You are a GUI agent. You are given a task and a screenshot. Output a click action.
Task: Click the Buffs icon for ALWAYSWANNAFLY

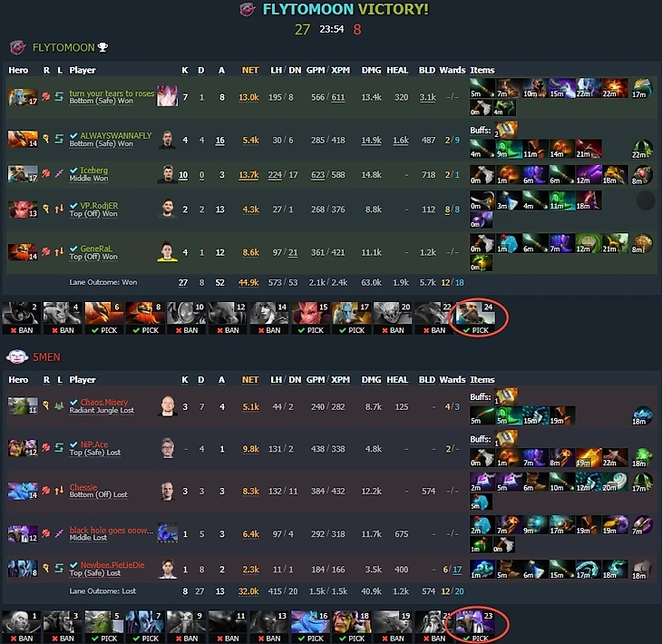tap(506, 130)
